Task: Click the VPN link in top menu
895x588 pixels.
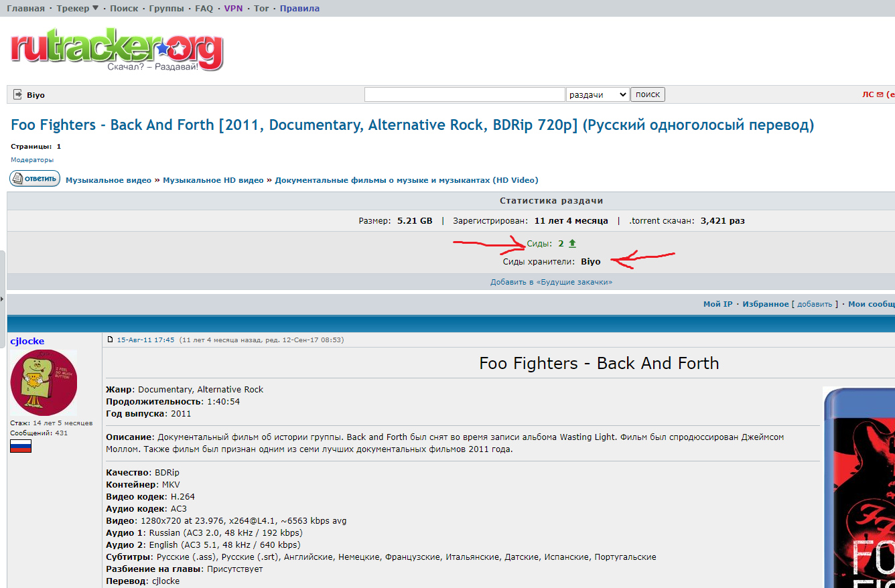Action: [x=233, y=8]
